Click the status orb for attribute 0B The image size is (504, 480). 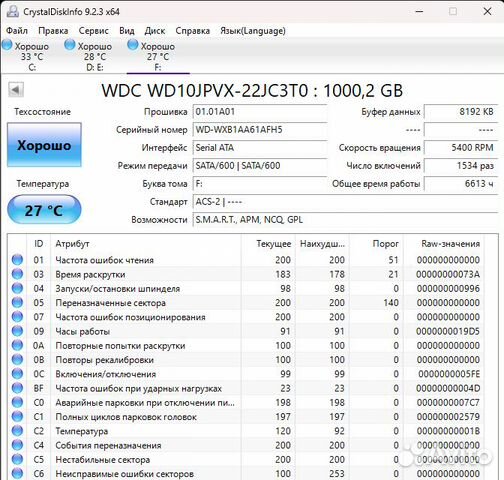pyautogui.click(x=17, y=360)
